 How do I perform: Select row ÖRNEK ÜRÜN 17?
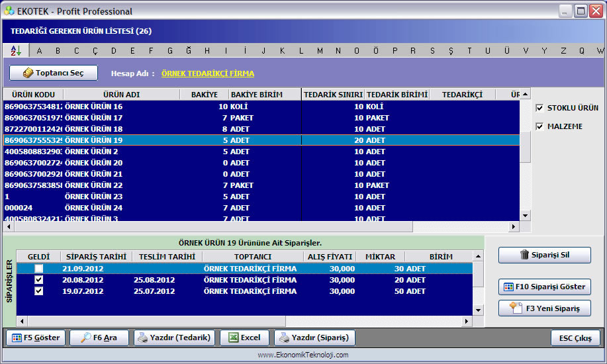261,118
